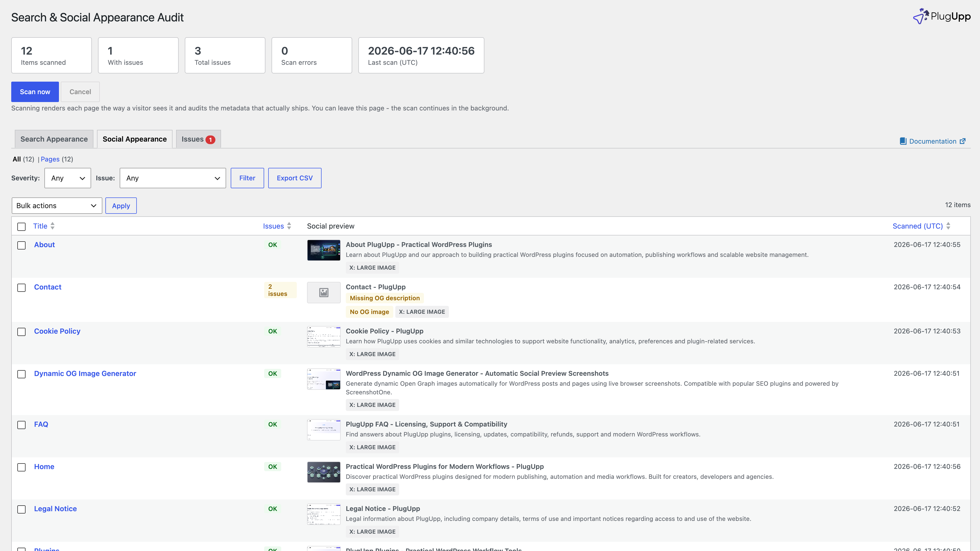Click the X: LARGE IMAGE tag on About row
The height and width of the screenshot is (551, 980).
pos(372,268)
